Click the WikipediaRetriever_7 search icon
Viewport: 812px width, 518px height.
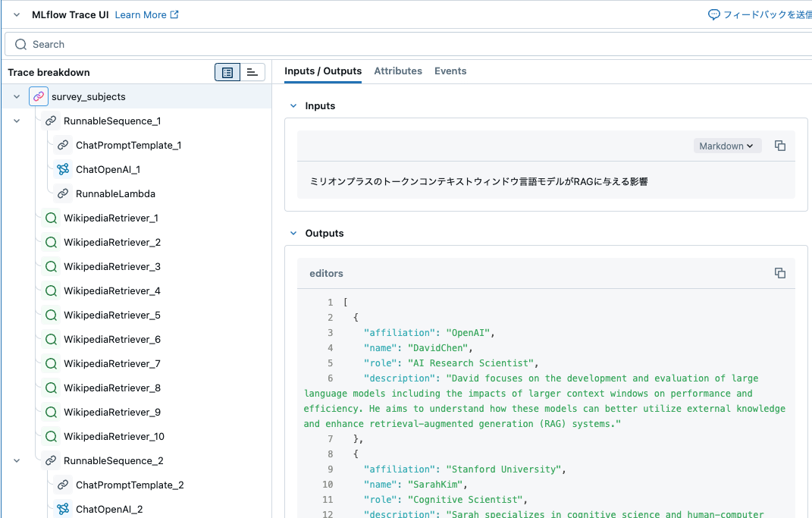tap(51, 363)
